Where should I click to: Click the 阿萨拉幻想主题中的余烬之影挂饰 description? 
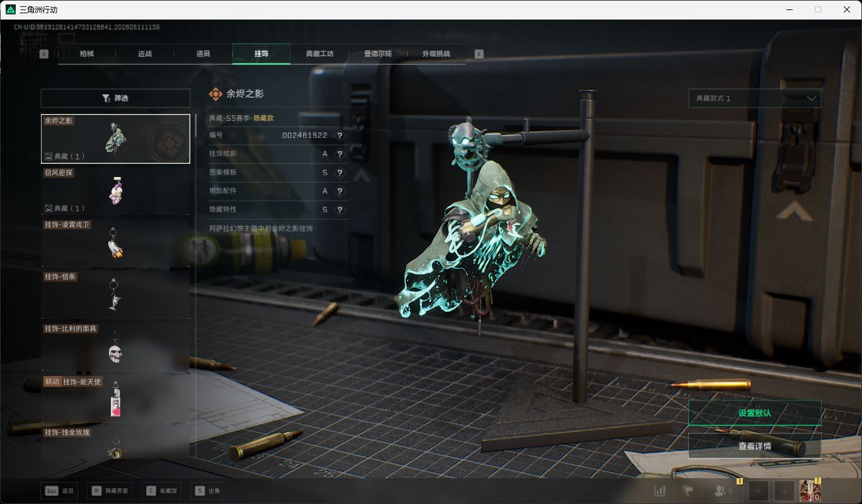(261, 228)
